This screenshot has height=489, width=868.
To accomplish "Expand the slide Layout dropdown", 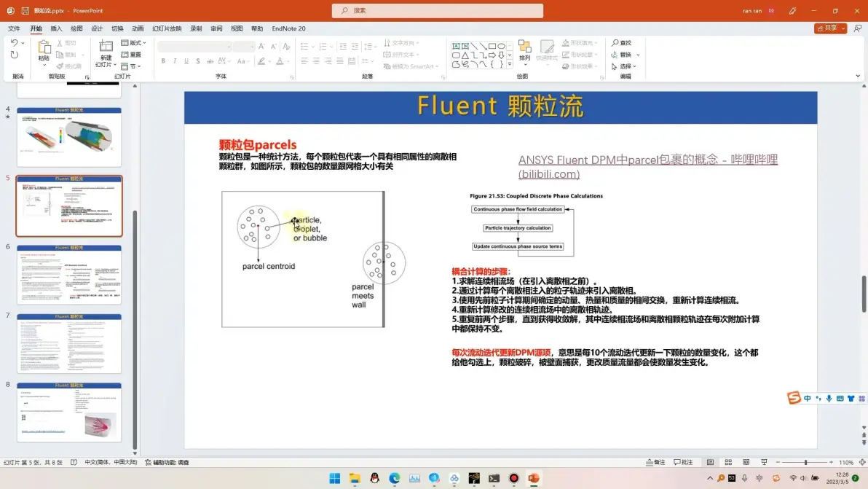I will pos(133,43).
